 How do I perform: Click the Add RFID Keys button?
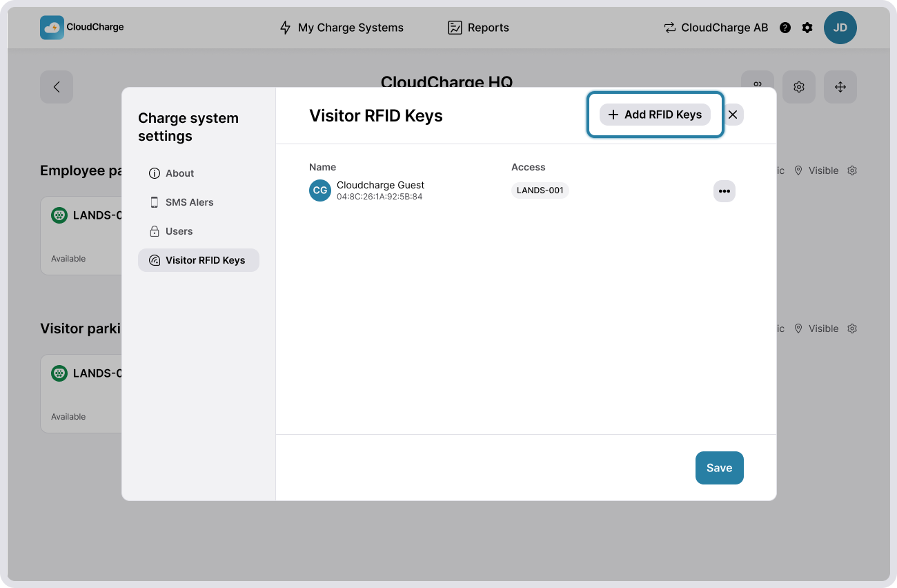point(654,115)
